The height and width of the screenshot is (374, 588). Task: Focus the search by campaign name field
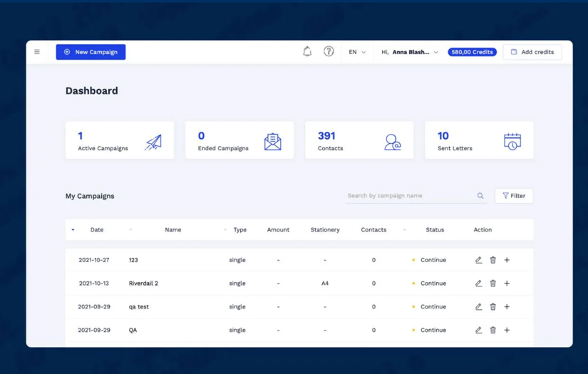coord(410,196)
